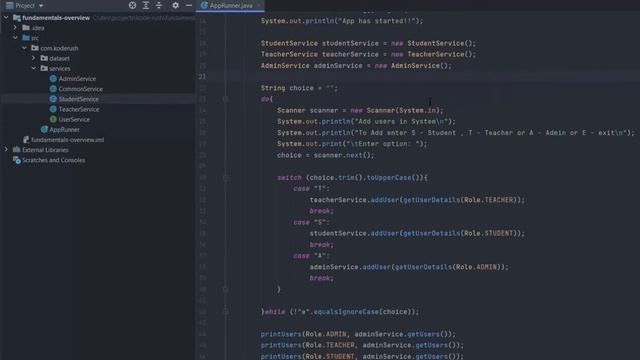Select fundamentals-overview.iml file
Image resolution: width=640 pixels, height=360 pixels.
coord(67,140)
